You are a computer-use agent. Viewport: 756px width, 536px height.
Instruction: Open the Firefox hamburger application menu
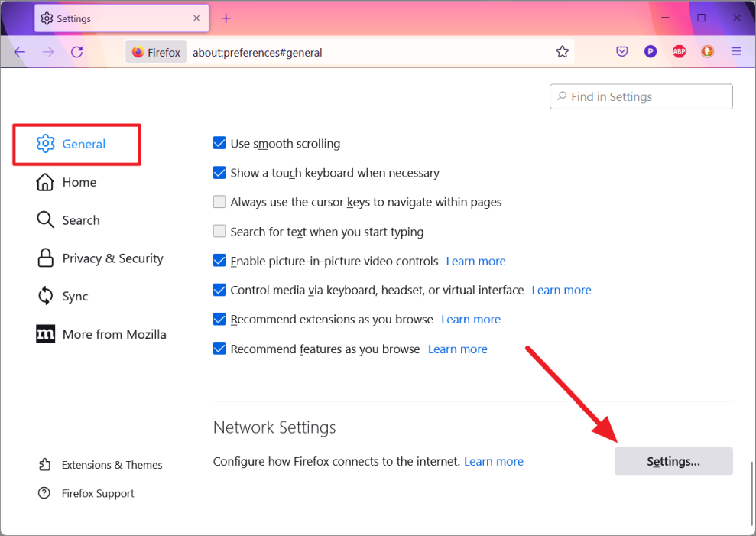pyautogui.click(x=736, y=52)
